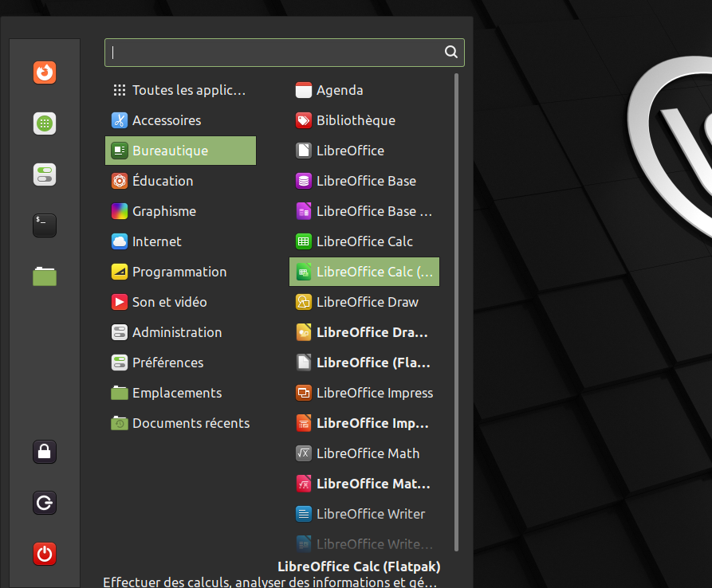Click the Agenda calendar icon

303,90
